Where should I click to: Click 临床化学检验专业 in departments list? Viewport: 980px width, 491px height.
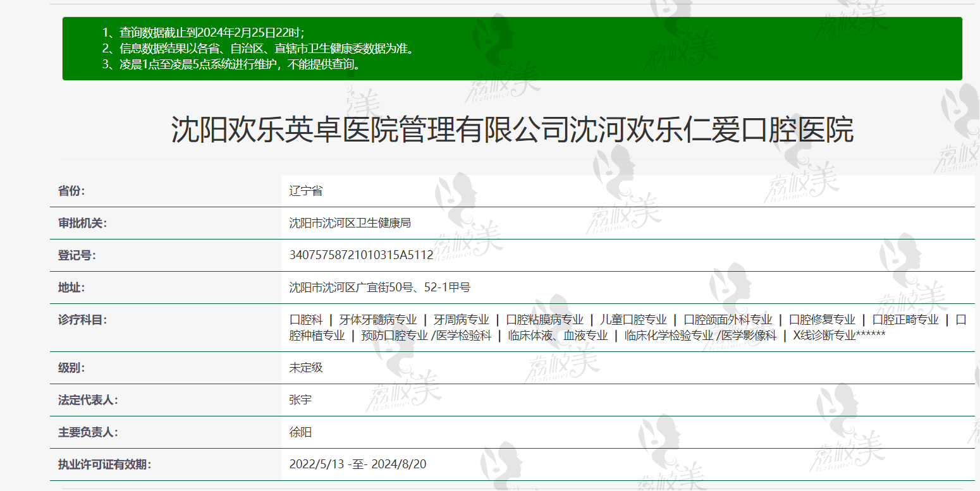[x=669, y=336]
